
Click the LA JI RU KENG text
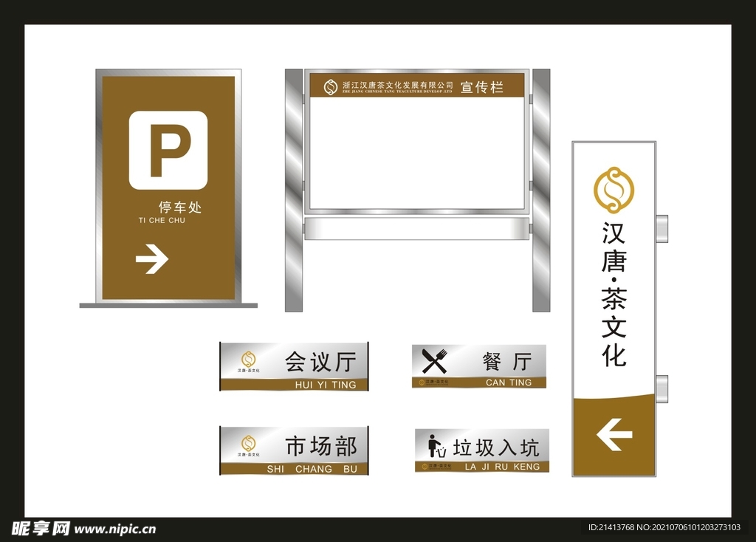coord(502,467)
